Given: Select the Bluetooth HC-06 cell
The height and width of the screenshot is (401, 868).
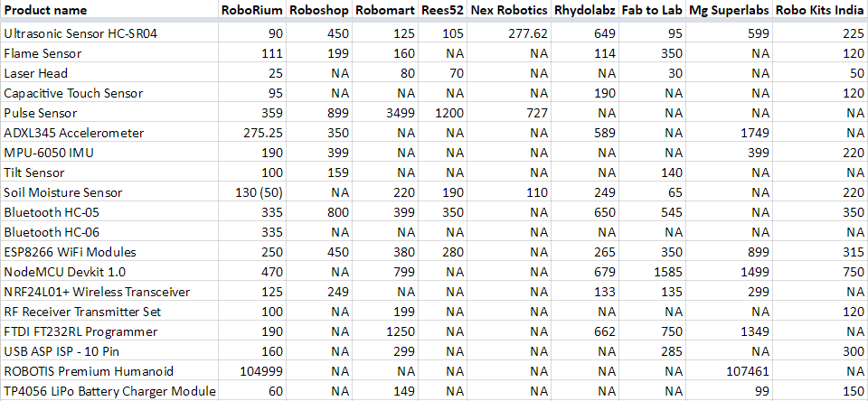Looking at the screenshot, I should coord(108,232).
